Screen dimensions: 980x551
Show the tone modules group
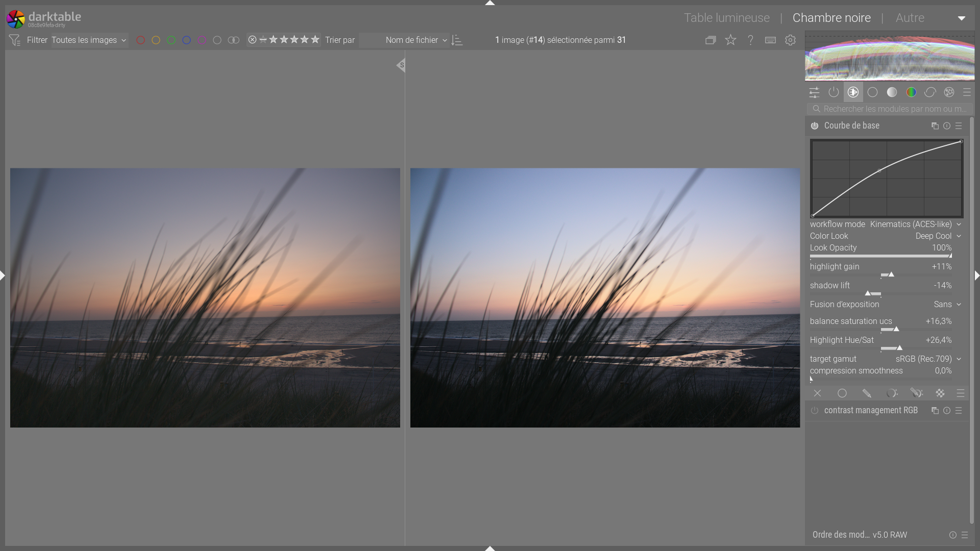892,92
